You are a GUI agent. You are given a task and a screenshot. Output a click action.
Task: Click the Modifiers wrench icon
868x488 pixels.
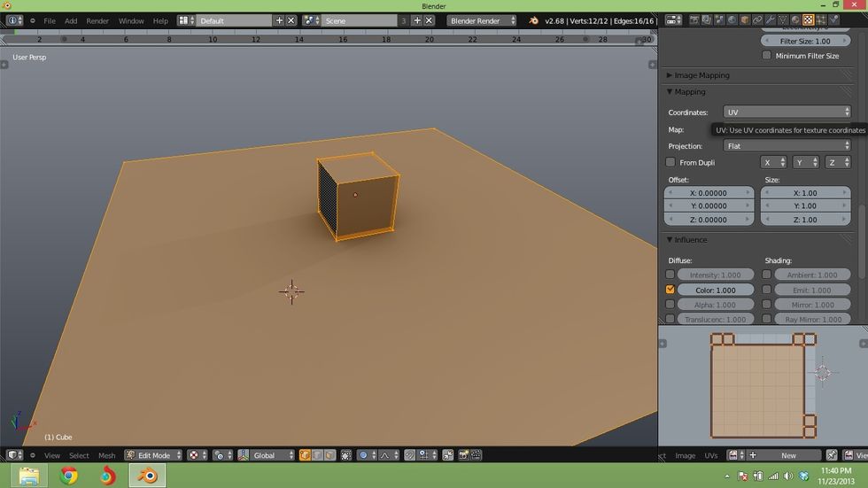771,19
